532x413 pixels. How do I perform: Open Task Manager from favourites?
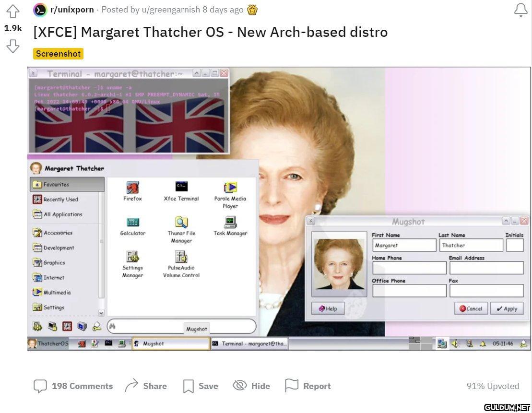pyautogui.click(x=230, y=226)
